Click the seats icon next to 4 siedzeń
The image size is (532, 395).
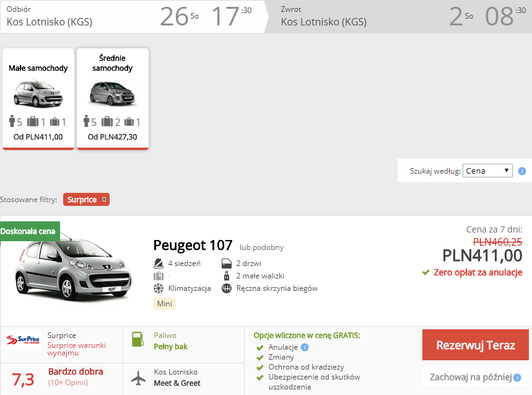(159, 263)
